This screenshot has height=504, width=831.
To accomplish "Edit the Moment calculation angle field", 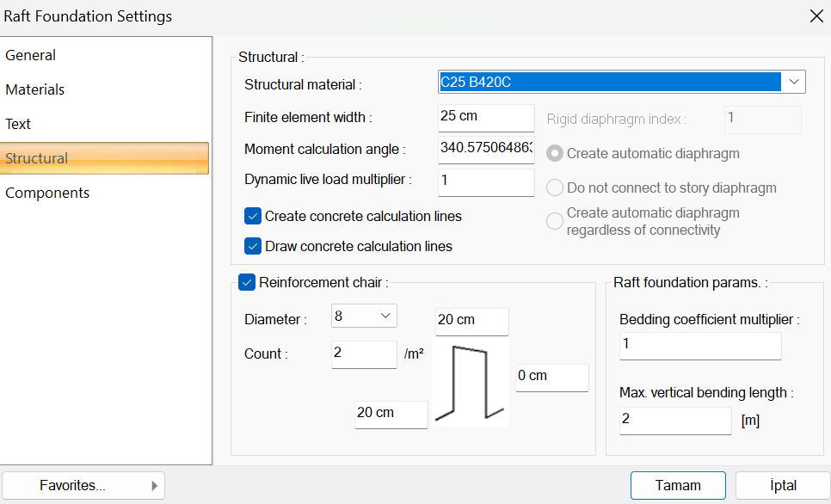I will coord(485,148).
